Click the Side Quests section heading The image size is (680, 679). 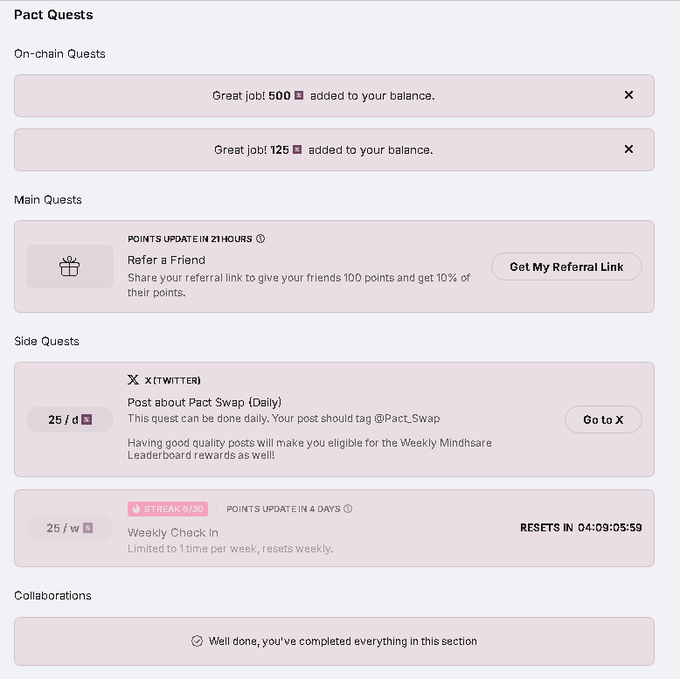(x=46, y=341)
